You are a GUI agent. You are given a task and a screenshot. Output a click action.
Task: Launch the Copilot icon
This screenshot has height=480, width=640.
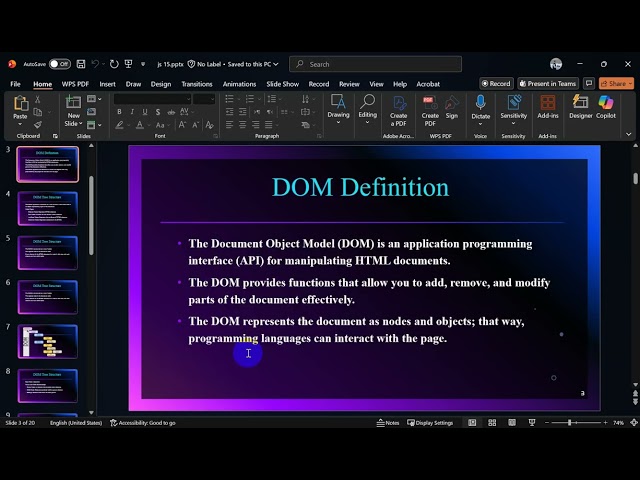pos(606,102)
